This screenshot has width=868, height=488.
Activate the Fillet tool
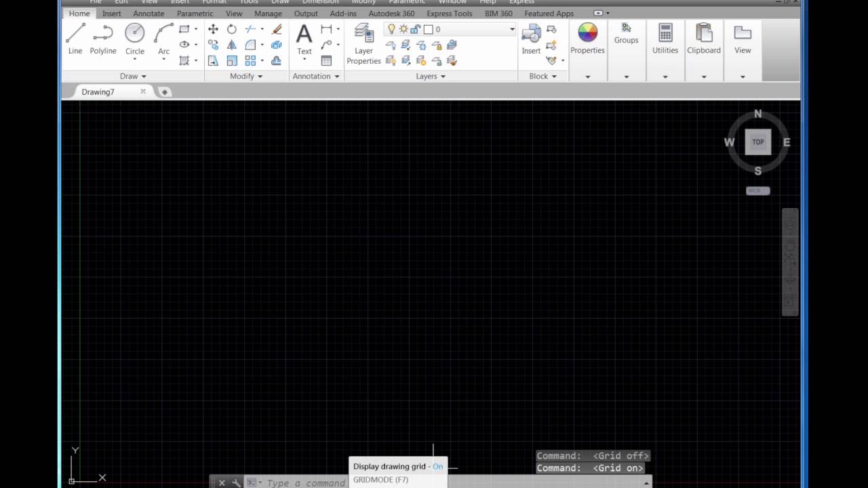click(250, 45)
